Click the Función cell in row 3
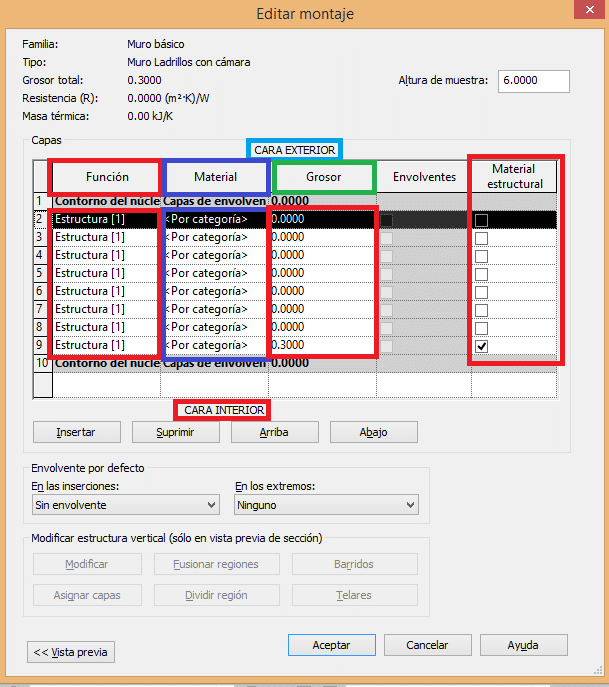The width and height of the screenshot is (609, 687). click(x=105, y=238)
